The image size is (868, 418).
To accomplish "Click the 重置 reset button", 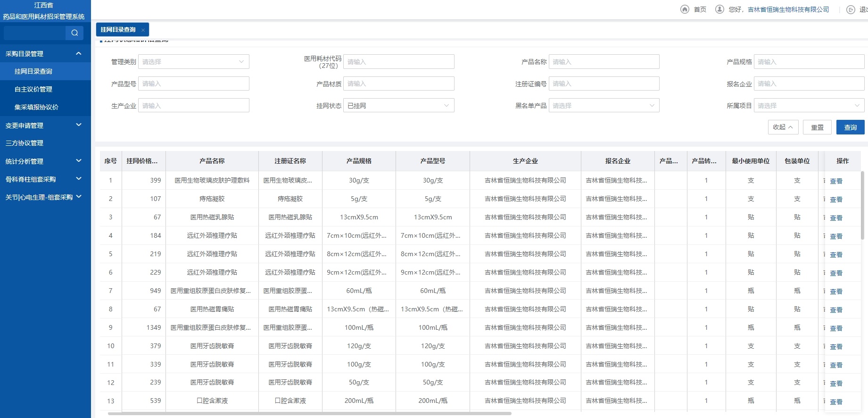I will tap(817, 127).
